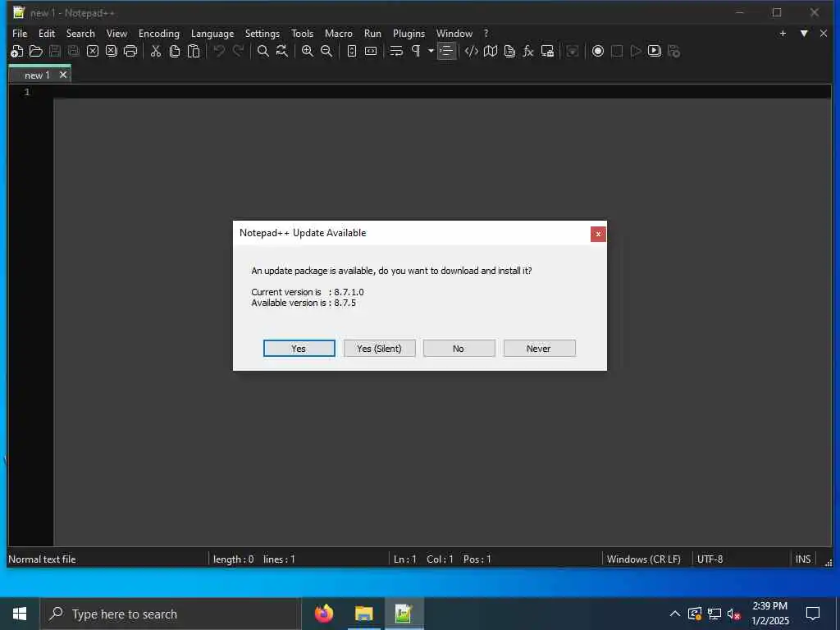Open the Language menu
Image resolution: width=840 pixels, height=630 pixels.
tap(212, 33)
